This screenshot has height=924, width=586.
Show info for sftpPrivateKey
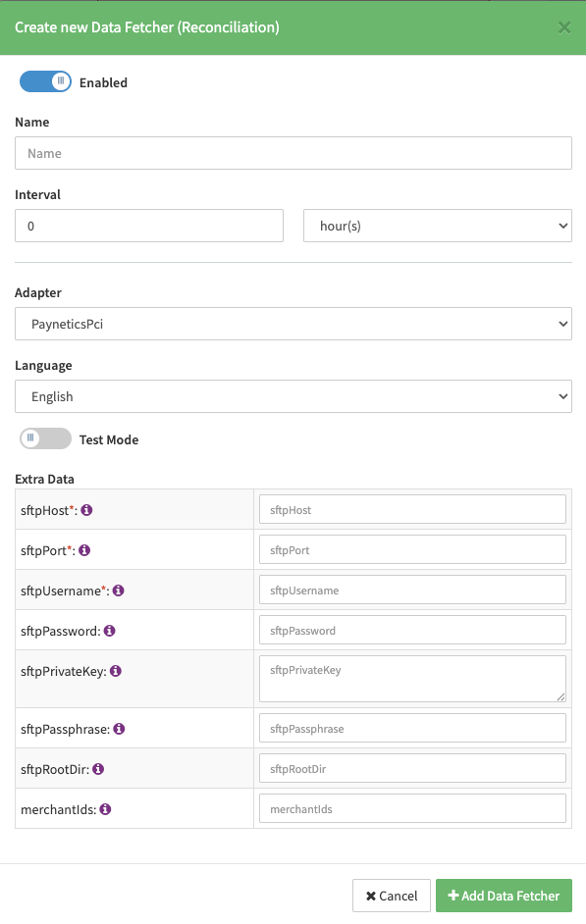pyautogui.click(x=116, y=671)
